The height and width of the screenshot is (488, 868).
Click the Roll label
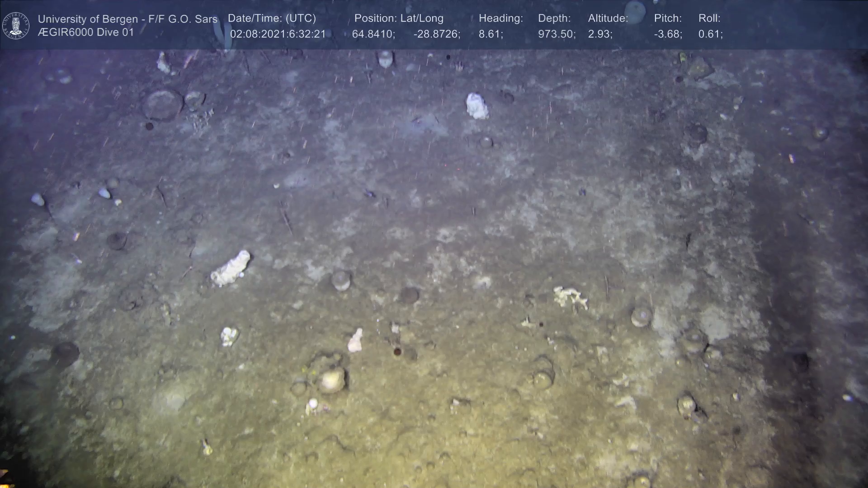[709, 19]
